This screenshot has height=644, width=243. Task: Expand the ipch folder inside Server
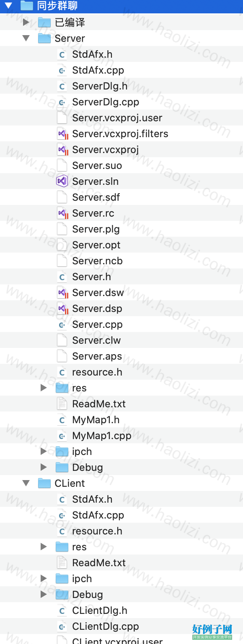pyautogui.click(x=44, y=452)
